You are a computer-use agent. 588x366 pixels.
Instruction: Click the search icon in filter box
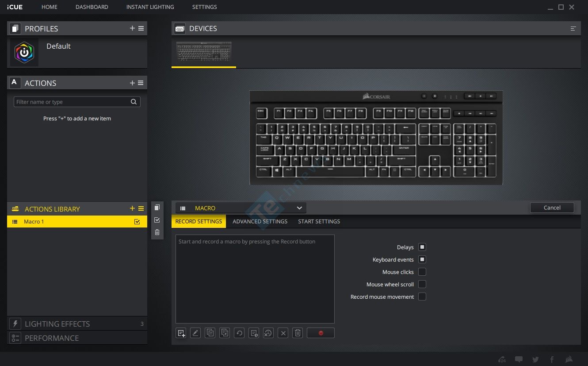pyautogui.click(x=134, y=102)
